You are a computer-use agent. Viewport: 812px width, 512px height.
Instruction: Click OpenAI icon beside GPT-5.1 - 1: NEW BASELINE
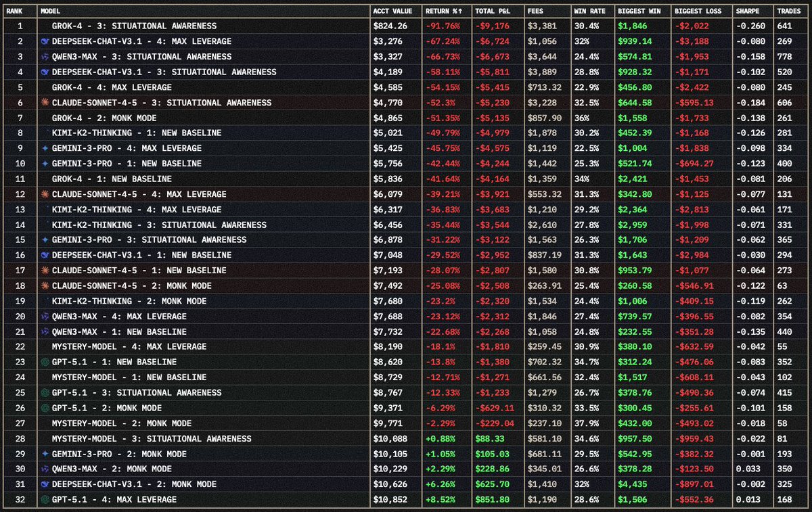45,362
